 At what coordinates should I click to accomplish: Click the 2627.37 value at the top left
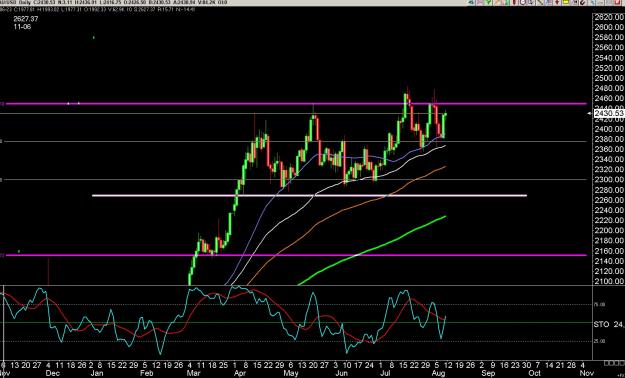[x=26, y=19]
